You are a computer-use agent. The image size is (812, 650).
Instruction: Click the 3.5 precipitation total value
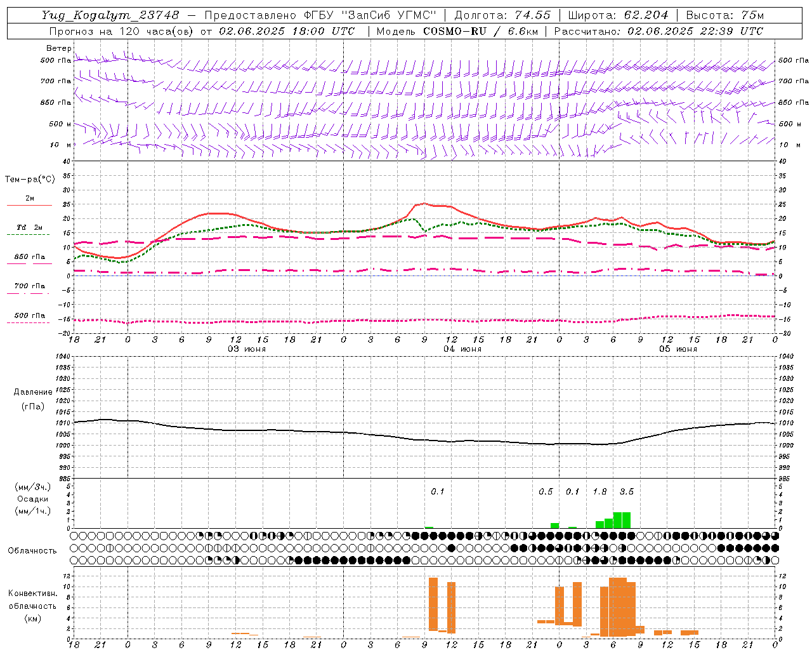[626, 492]
